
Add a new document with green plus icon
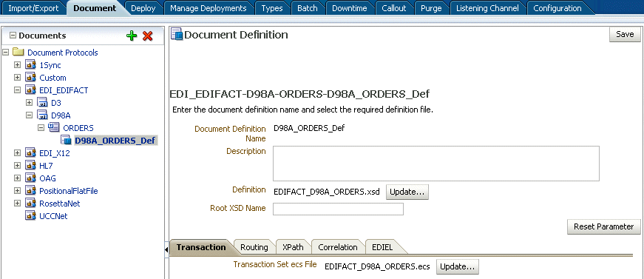pyautogui.click(x=132, y=36)
